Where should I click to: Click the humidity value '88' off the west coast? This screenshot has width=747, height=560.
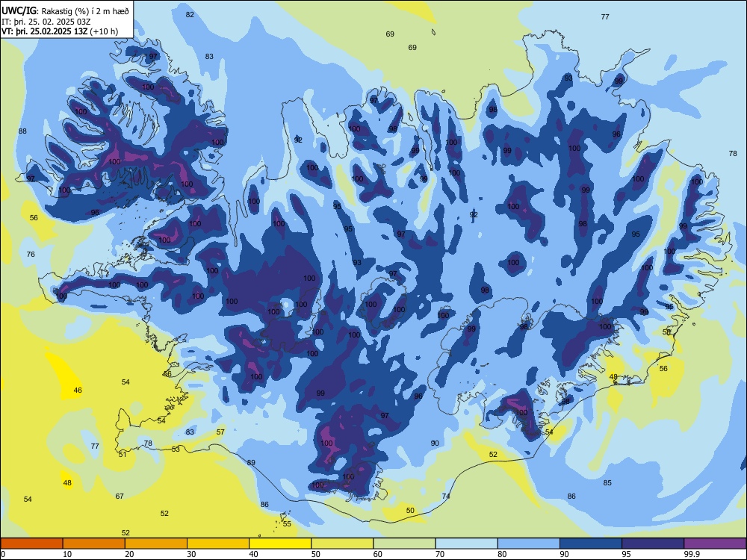point(22,131)
